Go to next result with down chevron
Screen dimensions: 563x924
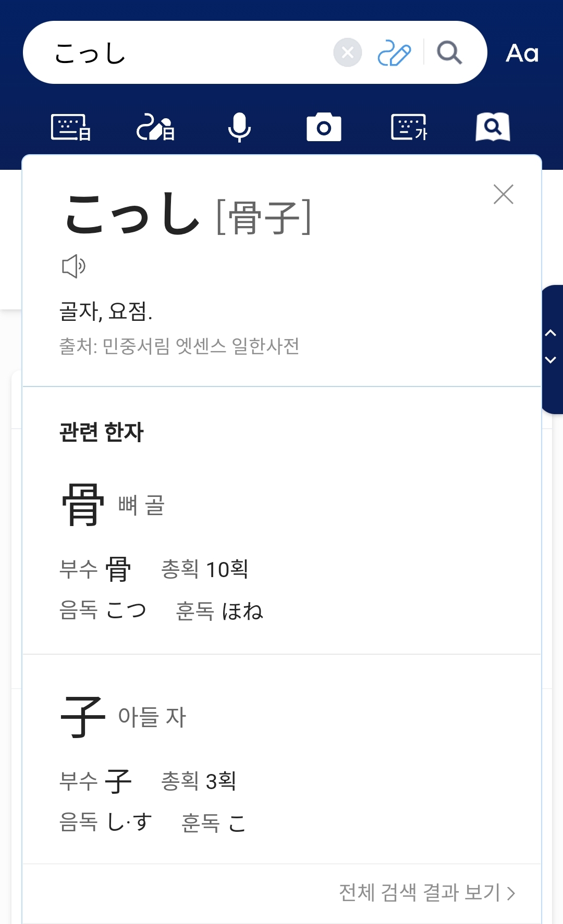[x=550, y=360]
